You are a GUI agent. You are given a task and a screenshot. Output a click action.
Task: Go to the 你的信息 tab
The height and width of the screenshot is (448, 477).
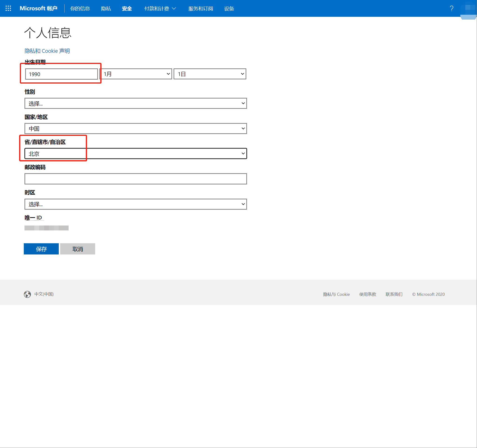point(80,9)
